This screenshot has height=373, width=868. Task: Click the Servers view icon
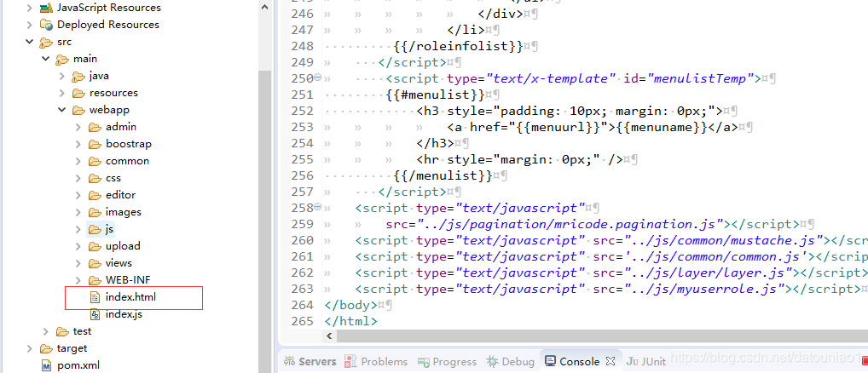click(x=289, y=362)
